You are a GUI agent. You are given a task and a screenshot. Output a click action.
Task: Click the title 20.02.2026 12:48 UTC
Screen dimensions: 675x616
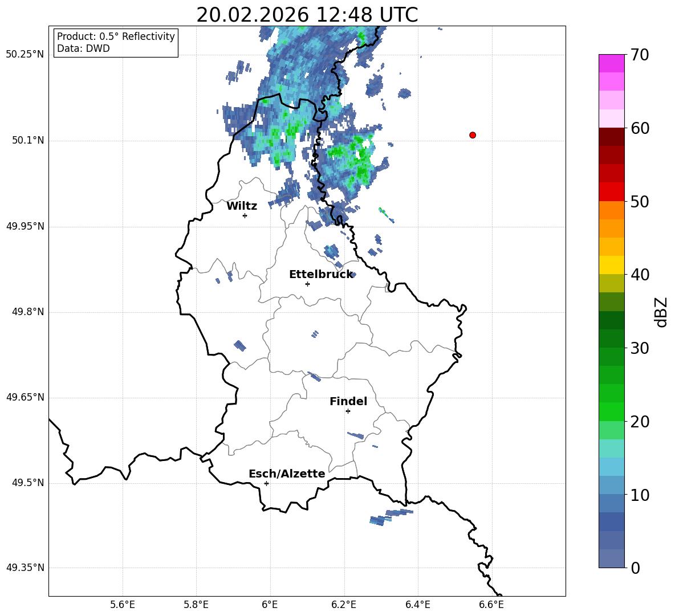tap(307, 15)
